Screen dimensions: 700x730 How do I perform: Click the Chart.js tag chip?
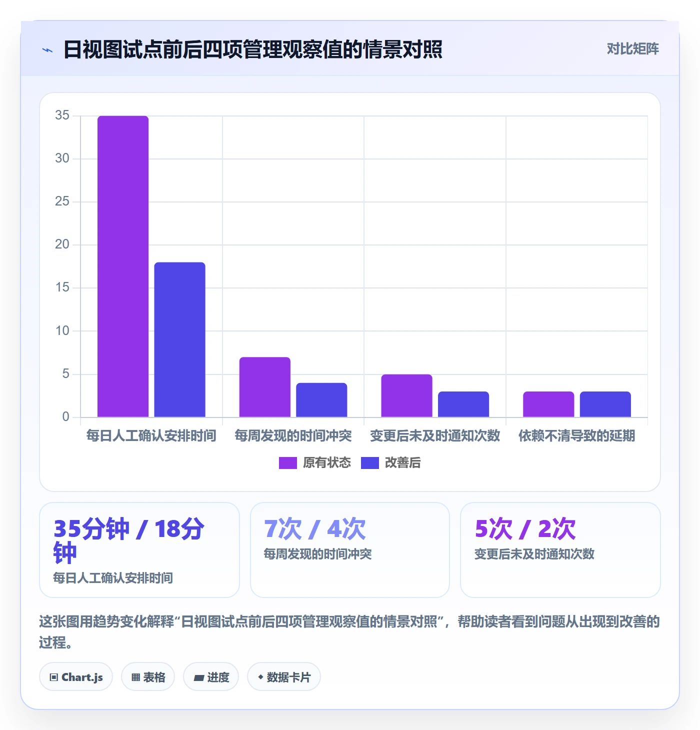(76, 677)
